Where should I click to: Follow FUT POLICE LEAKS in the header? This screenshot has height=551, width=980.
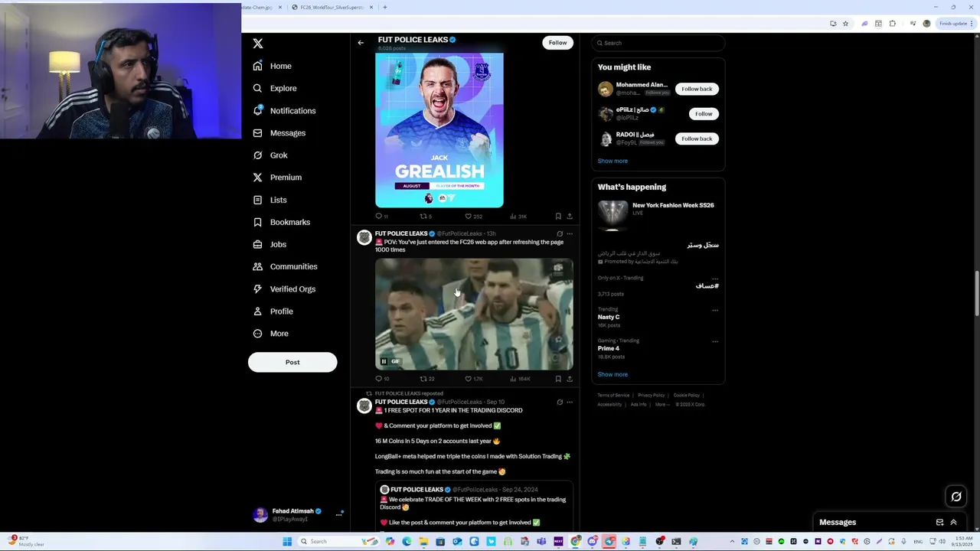(x=557, y=43)
